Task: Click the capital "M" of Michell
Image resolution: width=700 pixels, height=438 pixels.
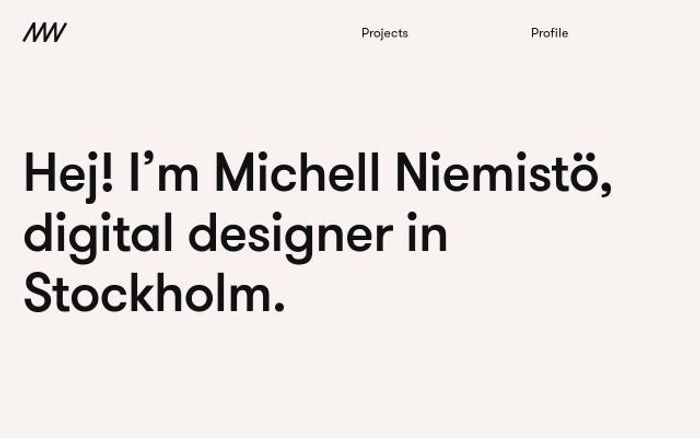Action: click(236, 173)
